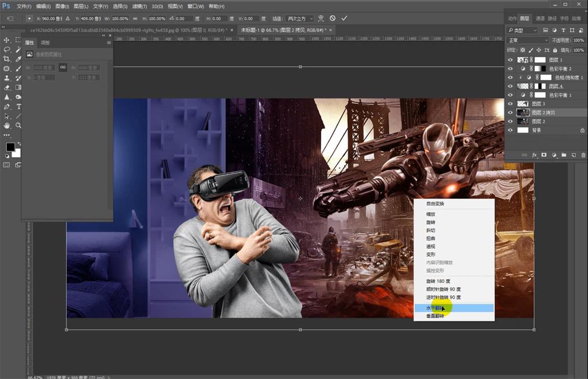
Task: Click the foreground color swatch
Action: pos(10,148)
